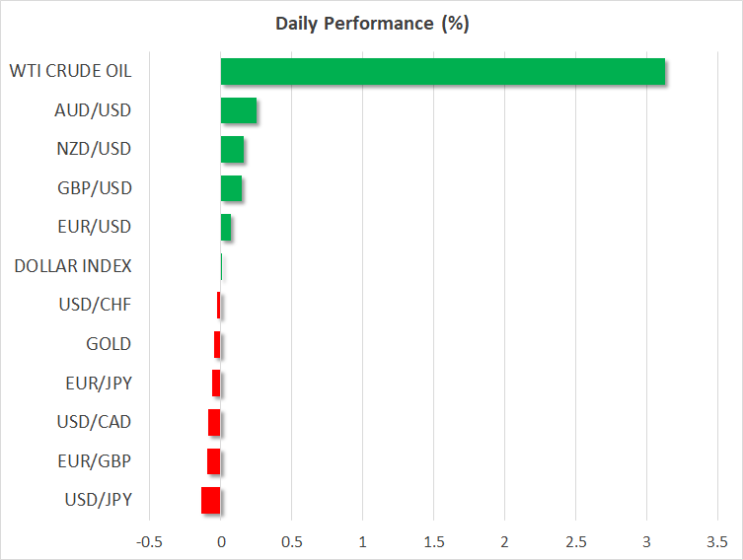
Task: Click the USD/CHF red bar
Action: pos(218,306)
